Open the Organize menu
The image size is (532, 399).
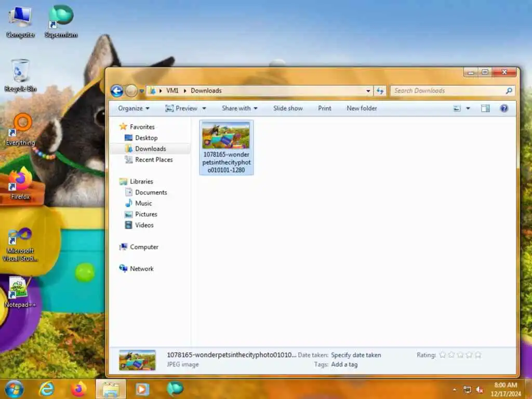(134, 108)
